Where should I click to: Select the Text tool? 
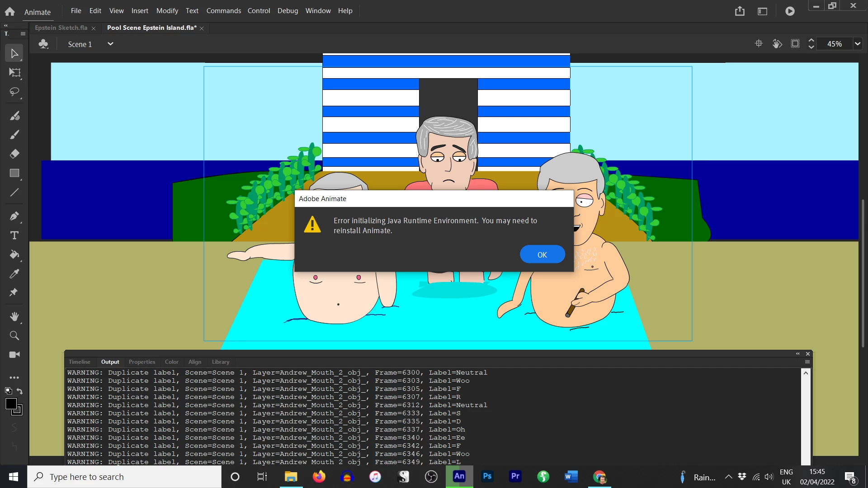click(14, 235)
